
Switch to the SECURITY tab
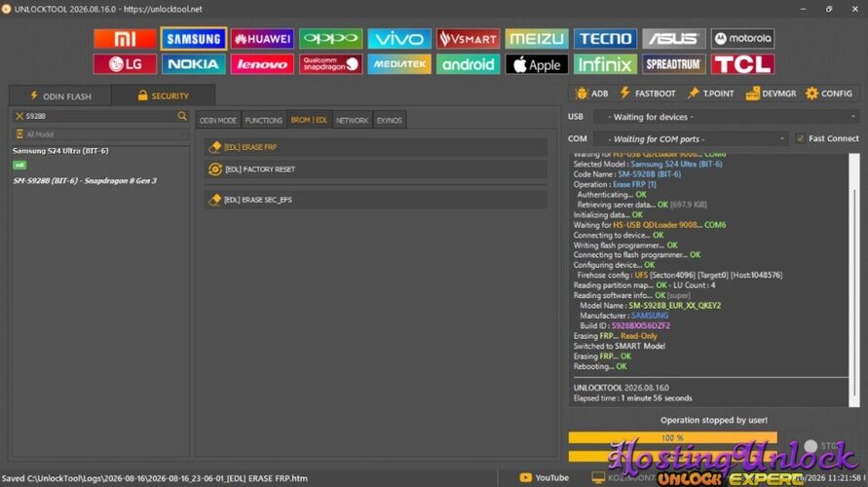point(164,95)
